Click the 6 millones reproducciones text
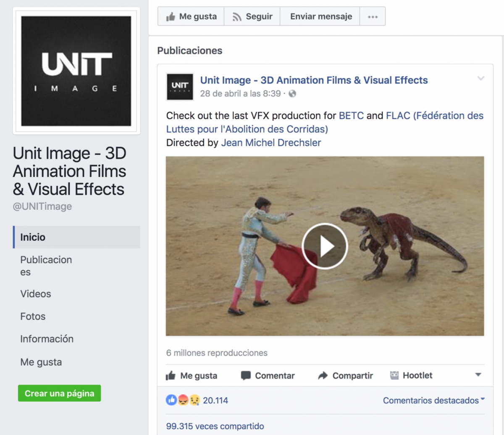The width and height of the screenshot is (504, 435). tap(217, 353)
